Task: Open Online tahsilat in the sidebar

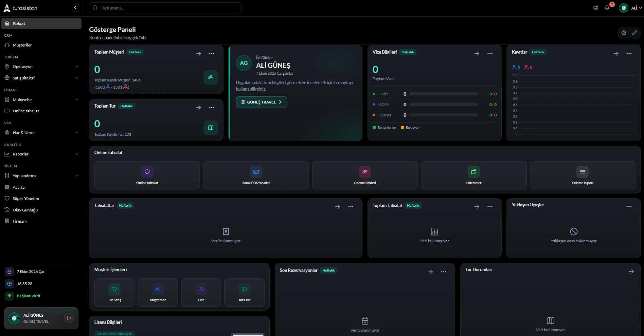Action: click(41, 111)
